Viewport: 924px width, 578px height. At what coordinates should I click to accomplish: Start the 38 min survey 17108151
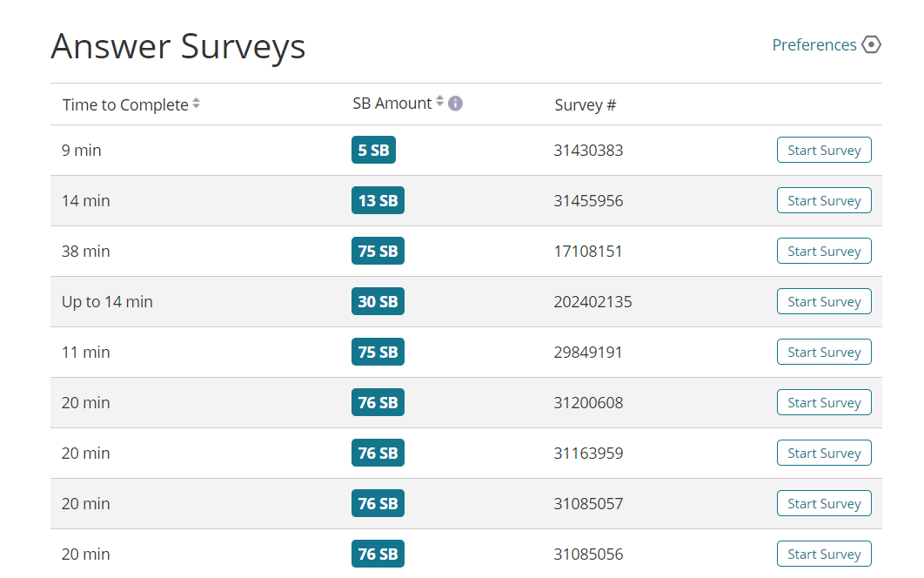824,252
